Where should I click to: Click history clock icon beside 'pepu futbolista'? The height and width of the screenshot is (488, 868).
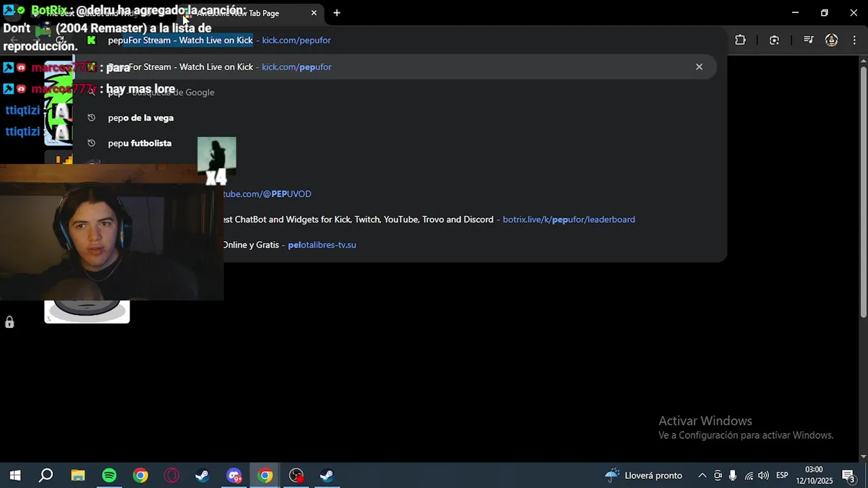click(x=92, y=143)
